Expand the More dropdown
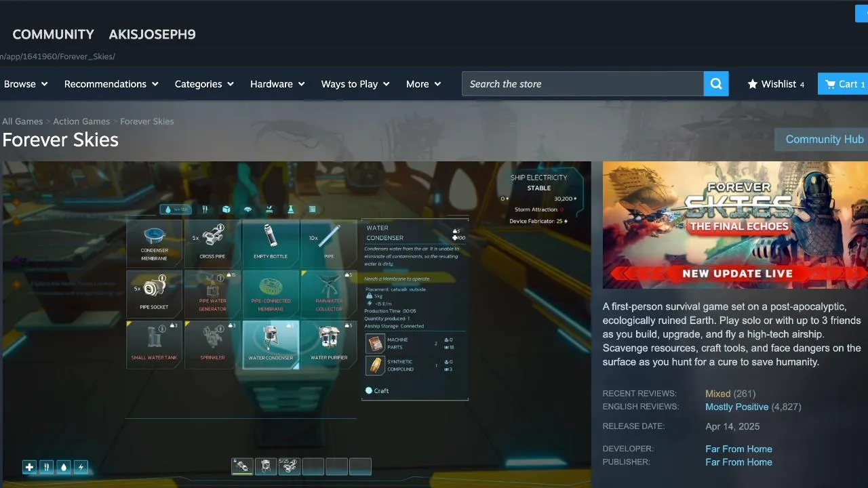Viewport: 868px width, 488px height. (x=423, y=84)
